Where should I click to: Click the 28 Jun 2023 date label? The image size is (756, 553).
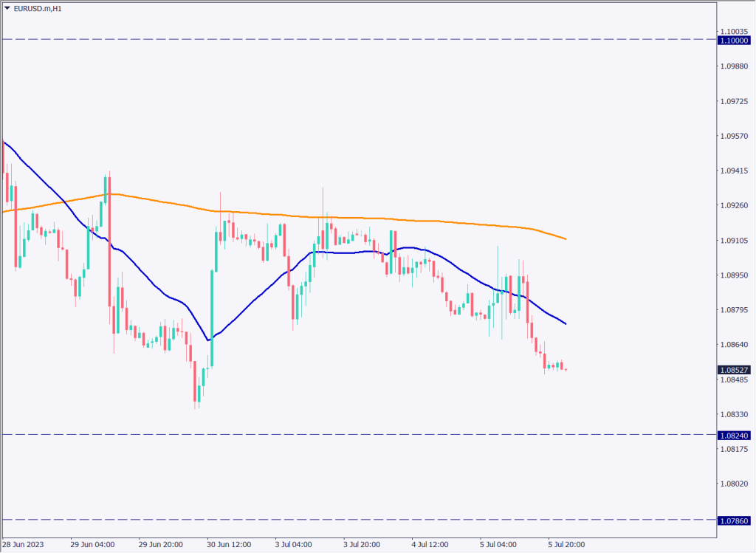coord(23,545)
